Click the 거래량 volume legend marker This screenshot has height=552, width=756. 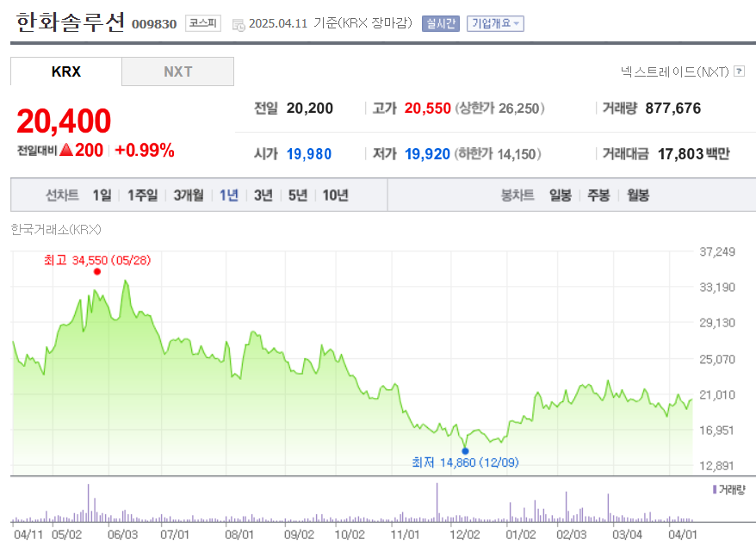click(x=715, y=490)
